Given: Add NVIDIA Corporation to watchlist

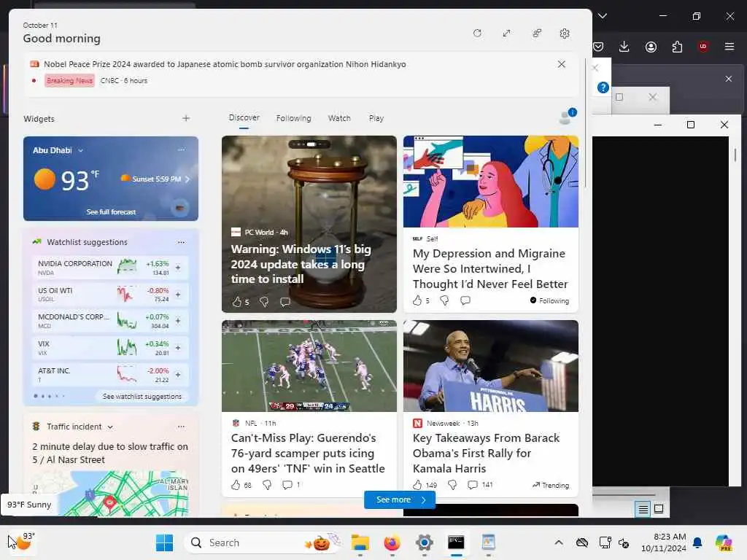Looking at the screenshot, I should pos(178,268).
